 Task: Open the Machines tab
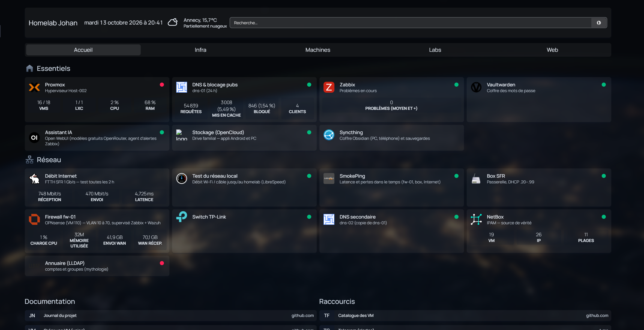click(x=318, y=50)
